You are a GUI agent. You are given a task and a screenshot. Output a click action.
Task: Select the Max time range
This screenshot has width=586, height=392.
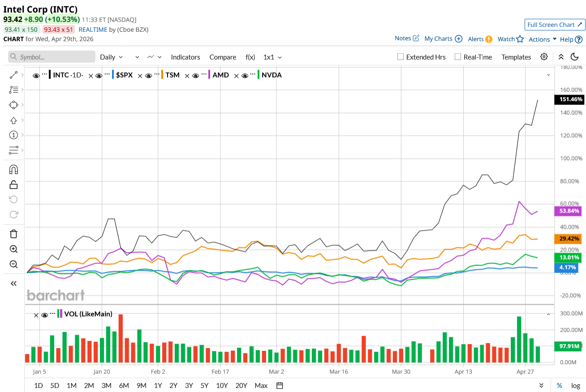pos(261,386)
